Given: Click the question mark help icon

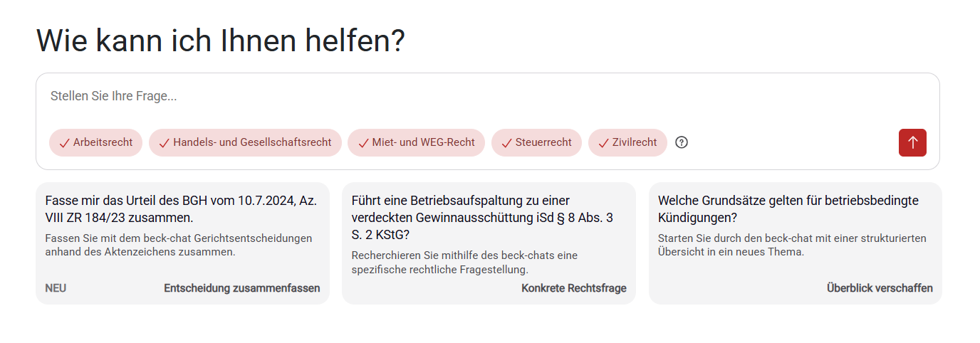Looking at the screenshot, I should (x=682, y=142).
